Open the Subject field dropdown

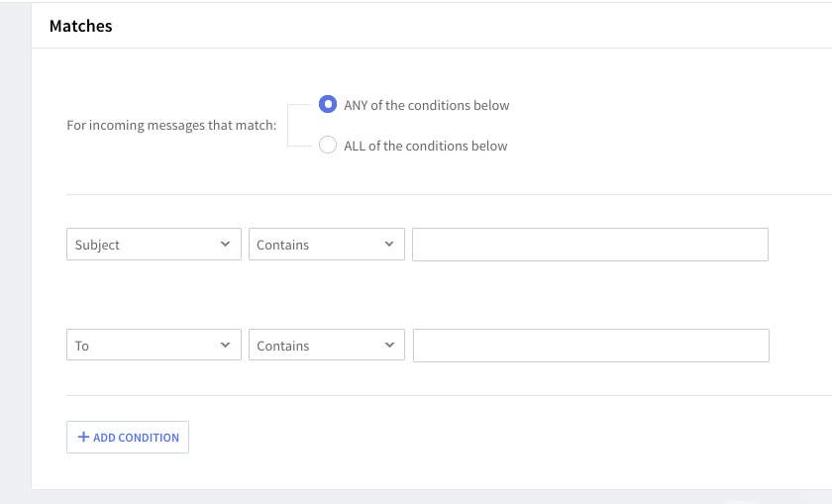point(154,245)
